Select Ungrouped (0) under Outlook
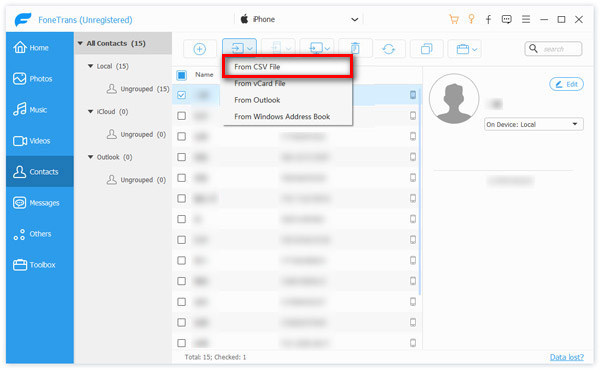Screen dimensions: 600x370 (x=136, y=180)
